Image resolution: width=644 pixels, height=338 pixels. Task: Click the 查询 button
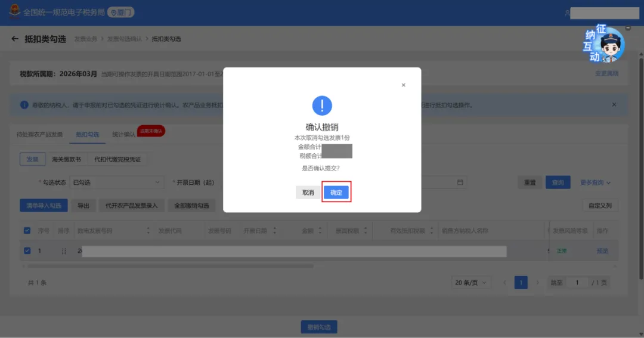[558, 182]
